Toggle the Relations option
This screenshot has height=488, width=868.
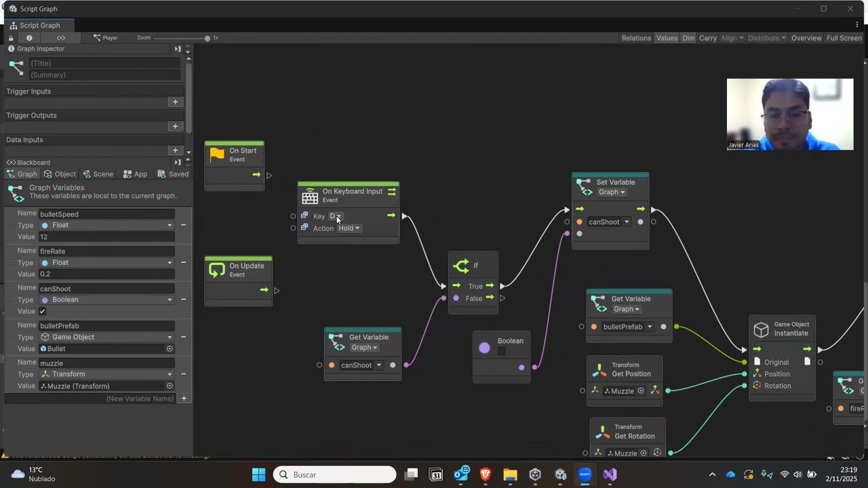coord(636,38)
